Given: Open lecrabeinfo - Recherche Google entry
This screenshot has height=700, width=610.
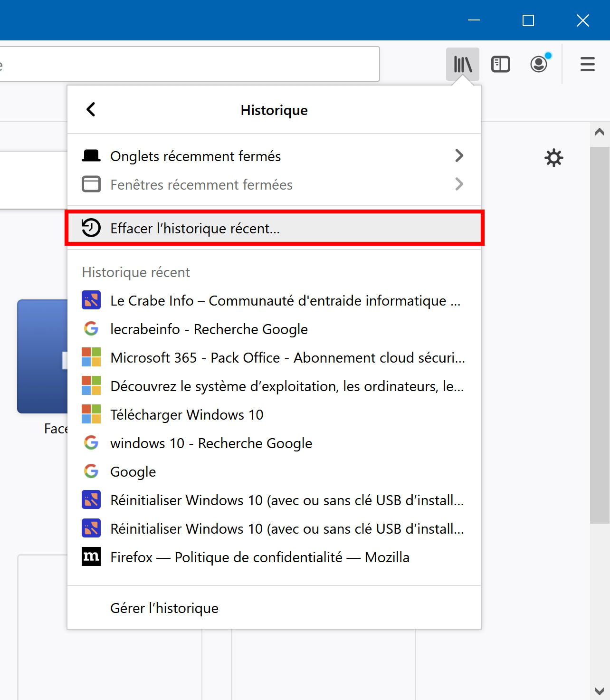Looking at the screenshot, I should coord(274,329).
